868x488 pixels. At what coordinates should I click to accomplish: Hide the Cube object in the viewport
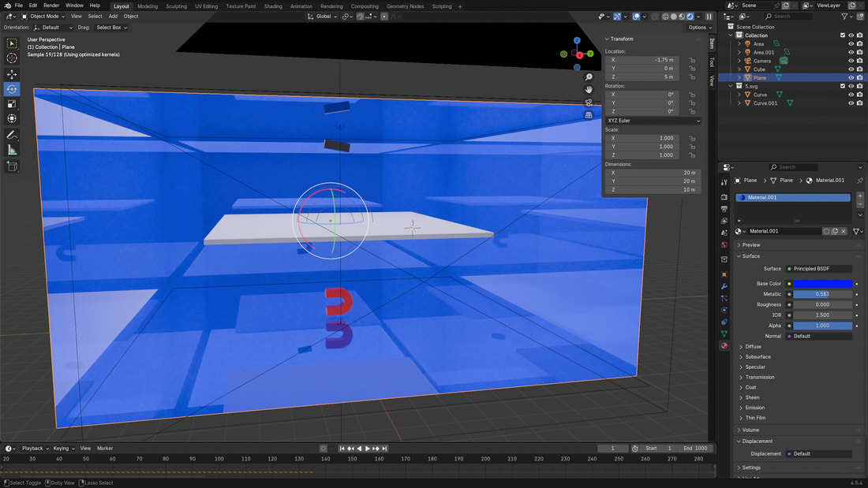coord(851,69)
